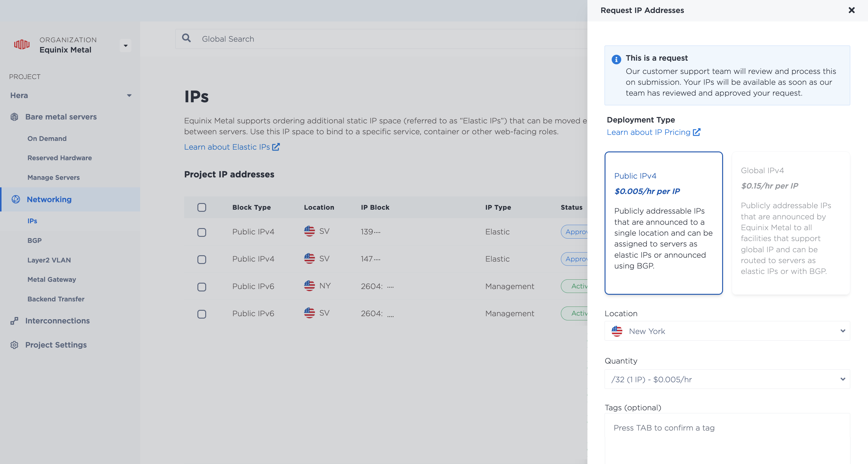Click the status badge in the 147 row
Screen dimensions: 868x464
click(574, 259)
